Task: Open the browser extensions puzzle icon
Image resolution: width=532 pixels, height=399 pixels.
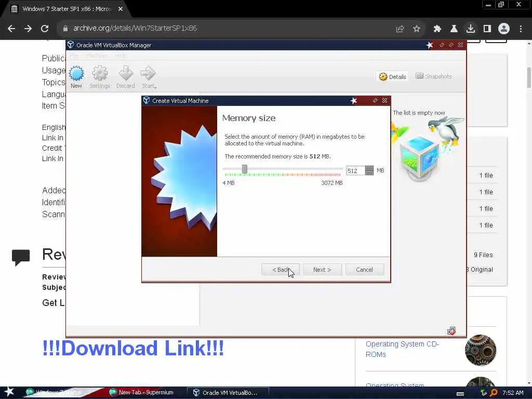Action: pyautogui.click(x=437, y=29)
